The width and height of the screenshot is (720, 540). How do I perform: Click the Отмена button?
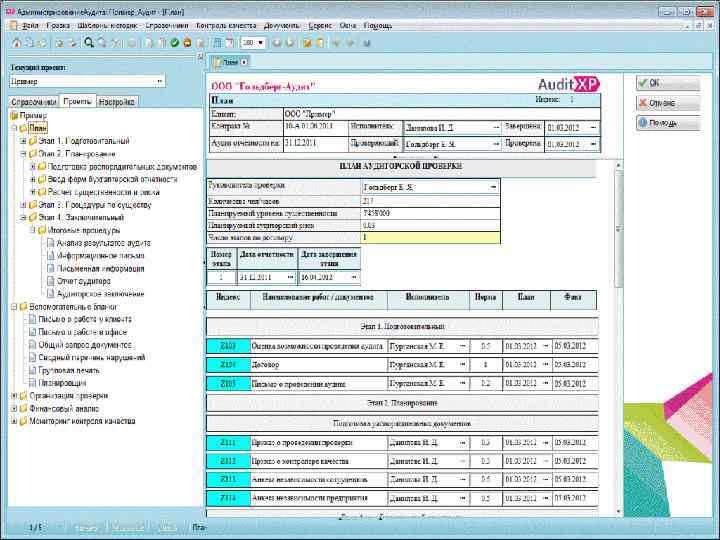point(668,103)
